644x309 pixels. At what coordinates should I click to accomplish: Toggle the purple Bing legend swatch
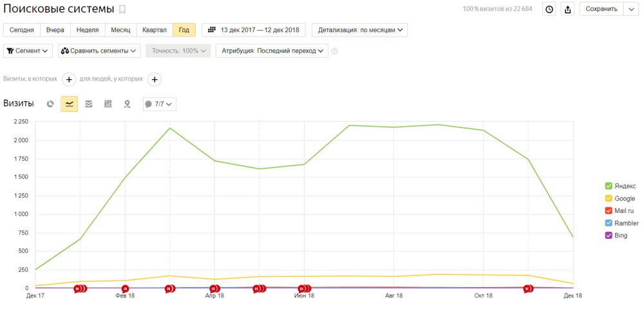tap(609, 236)
